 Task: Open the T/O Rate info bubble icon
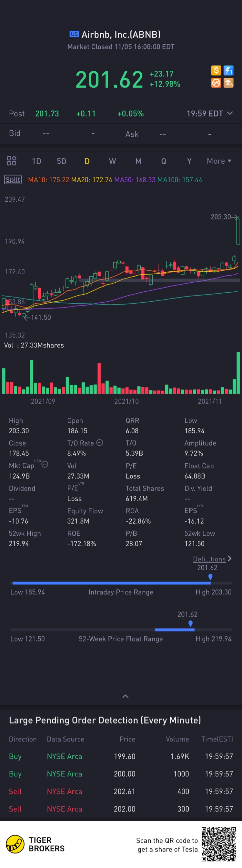tap(100, 443)
